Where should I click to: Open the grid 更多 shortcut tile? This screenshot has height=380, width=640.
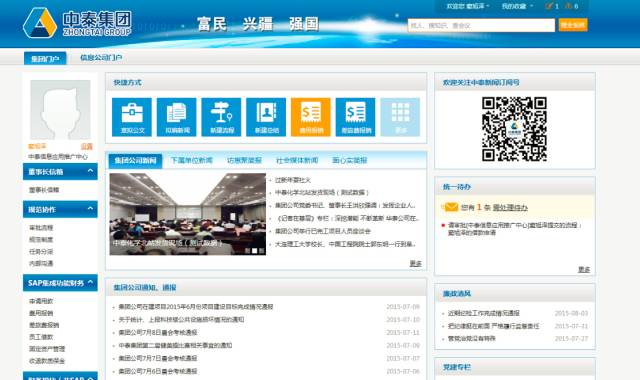click(400, 117)
